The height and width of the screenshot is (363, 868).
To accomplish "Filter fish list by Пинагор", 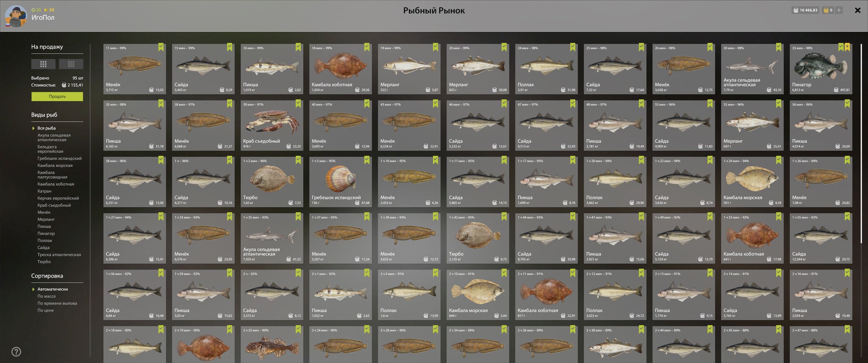I will [46, 233].
